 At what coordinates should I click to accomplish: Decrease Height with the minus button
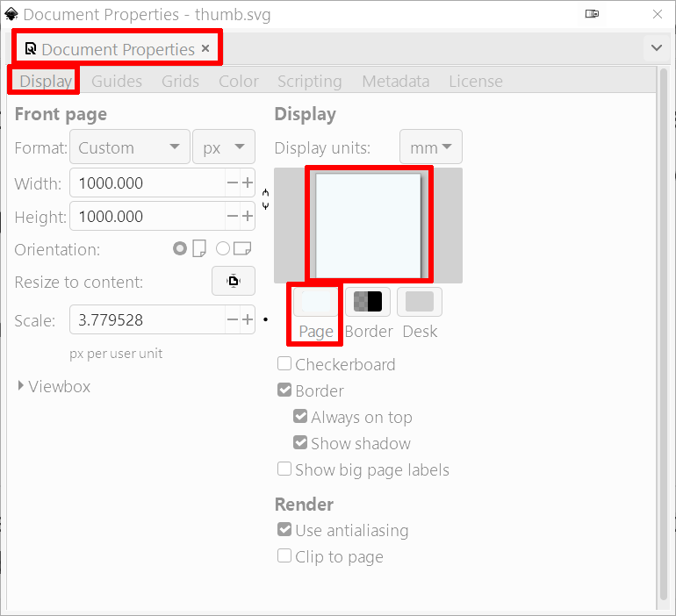(233, 216)
